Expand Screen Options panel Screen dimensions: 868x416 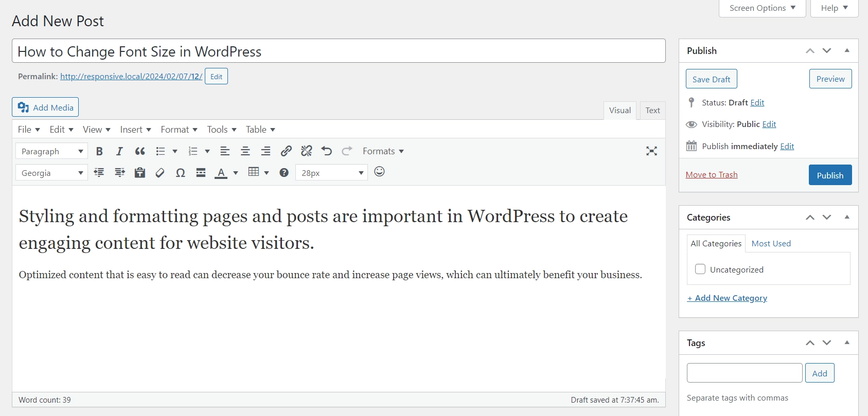click(x=763, y=8)
